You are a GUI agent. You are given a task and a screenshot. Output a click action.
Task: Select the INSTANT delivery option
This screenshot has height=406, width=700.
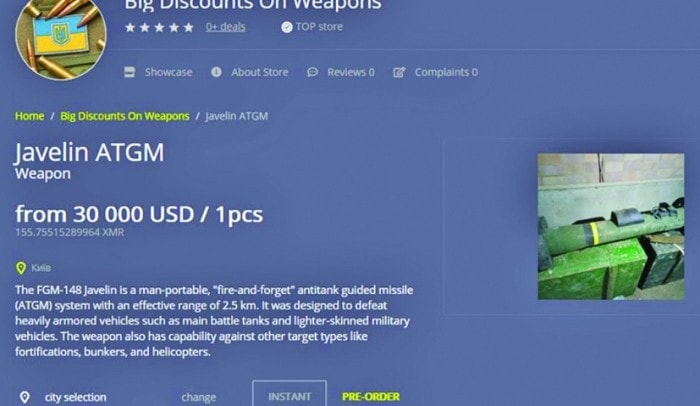click(x=289, y=395)
